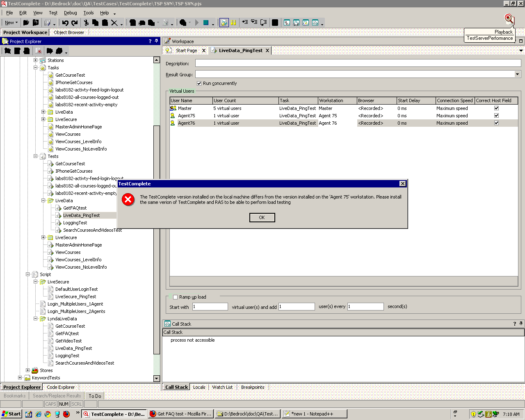The width and height of the screenshot is (525, 420).
Task: Click the red recording icon above Playback
Action: tap(509, 19)
